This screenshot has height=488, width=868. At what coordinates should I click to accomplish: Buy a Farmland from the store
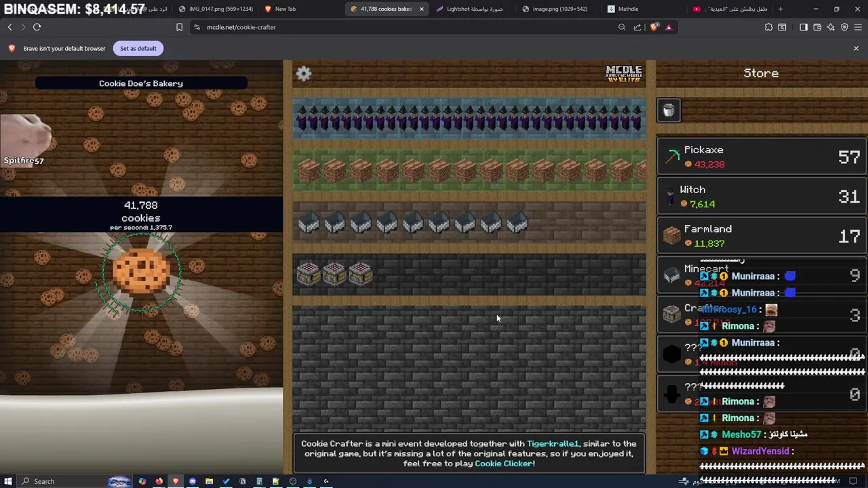coord(762,236)
